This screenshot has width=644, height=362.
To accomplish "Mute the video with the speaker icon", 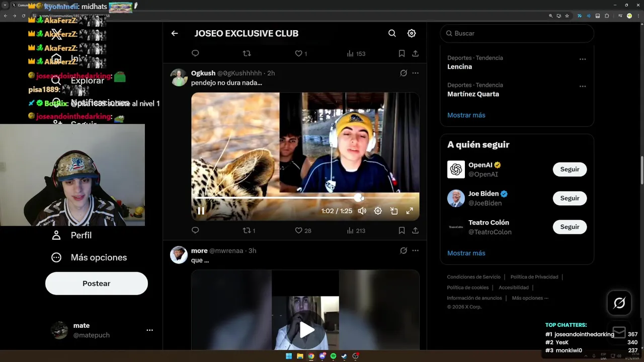I will pos(362,211).
